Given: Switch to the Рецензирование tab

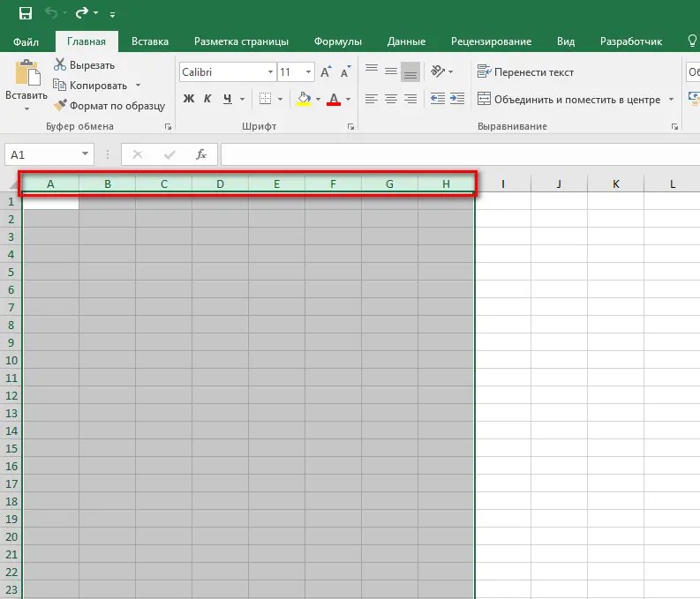Looking at the screenshot, I should pyautogui.click(x=491, y=41).
